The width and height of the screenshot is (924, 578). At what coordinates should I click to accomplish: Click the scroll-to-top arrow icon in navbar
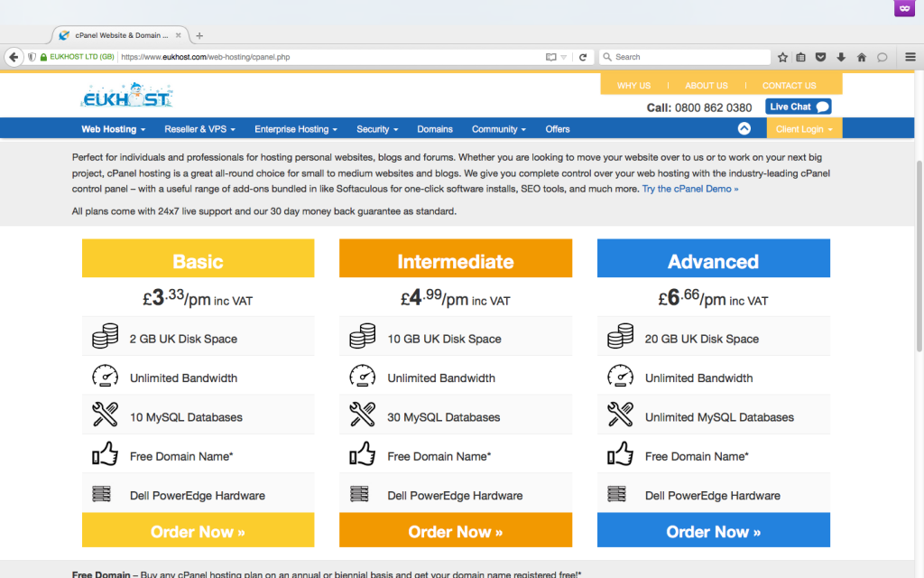click(744, 128)
